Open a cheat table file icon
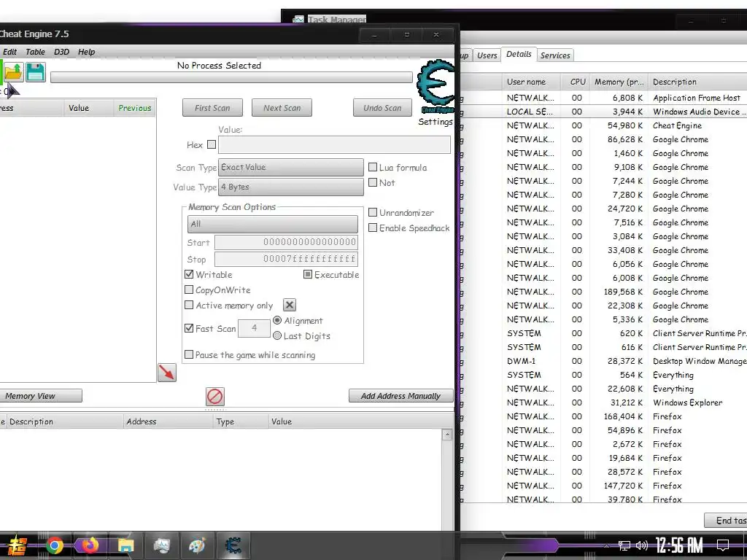 tap(14, 72)
